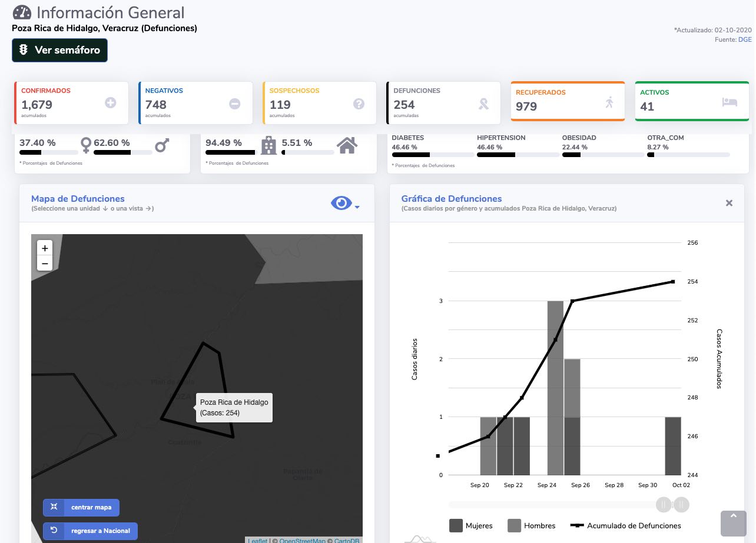The width and height of the screenshot is (756, 543).
Task: Click the chart date range slider handle
Action: click(x=664, y=505)
